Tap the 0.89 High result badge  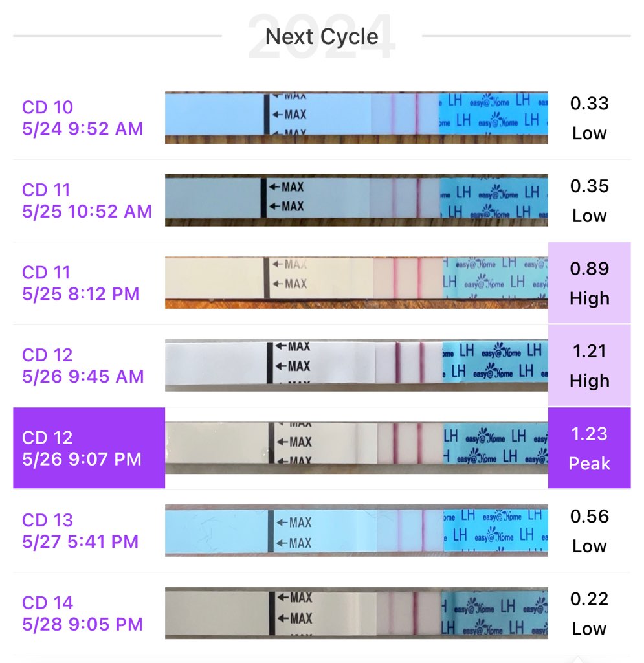pos(589,283)
